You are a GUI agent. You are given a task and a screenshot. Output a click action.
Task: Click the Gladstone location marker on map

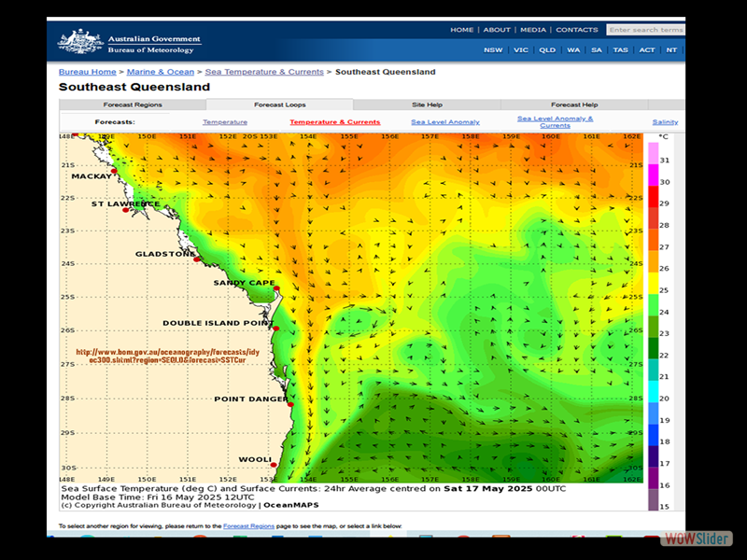pyautogui.click(x=197, y=259)
